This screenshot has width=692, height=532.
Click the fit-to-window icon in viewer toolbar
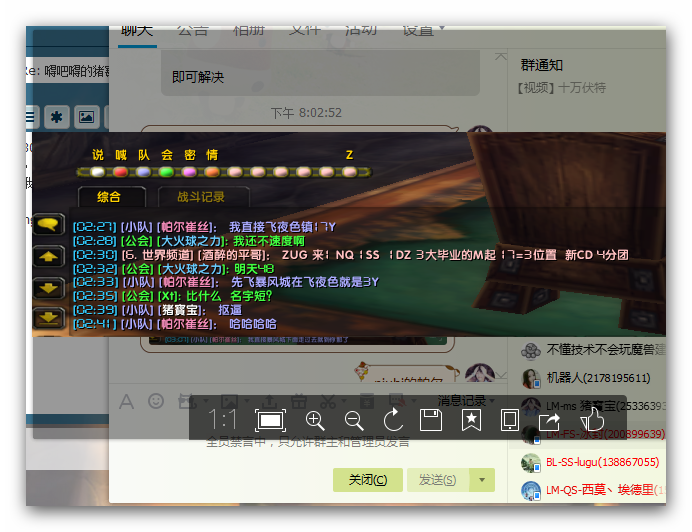pyautogui.click(x=269, y=420)
